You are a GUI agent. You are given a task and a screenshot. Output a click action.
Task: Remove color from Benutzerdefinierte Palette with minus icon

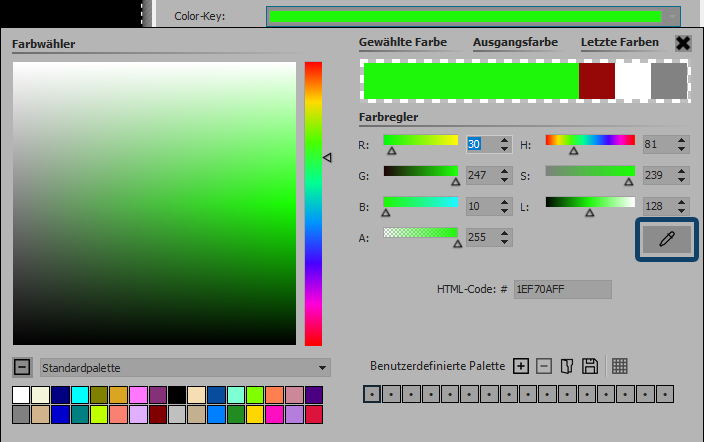[544, 366]
